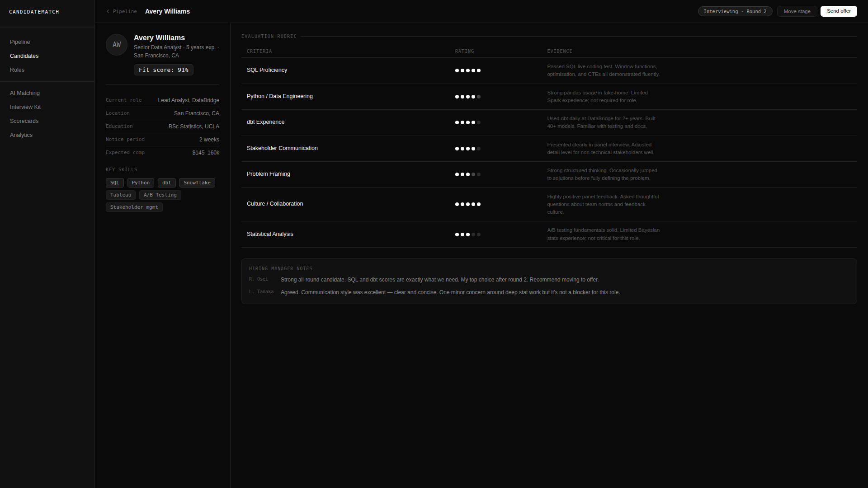Click the CandidateMatch logo
This screenshot has width=868, height=488.
[x=34, y=12]
